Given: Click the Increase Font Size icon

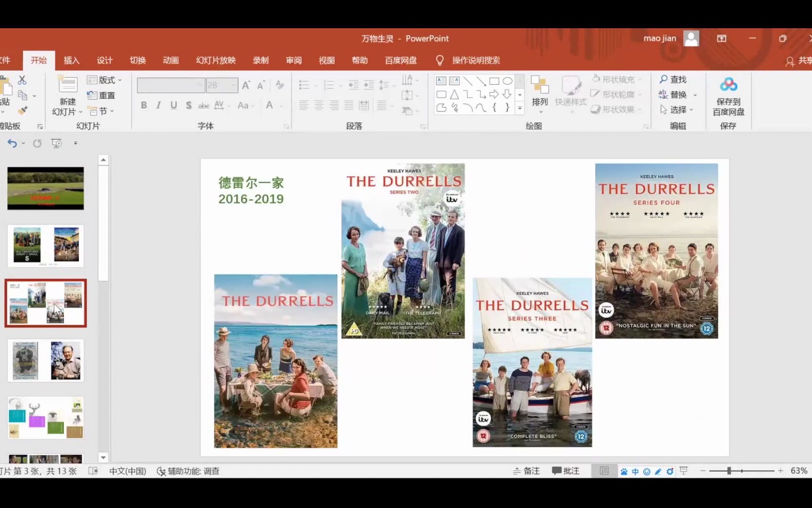Looking at the screenshot, I should [x=246, y=85].
